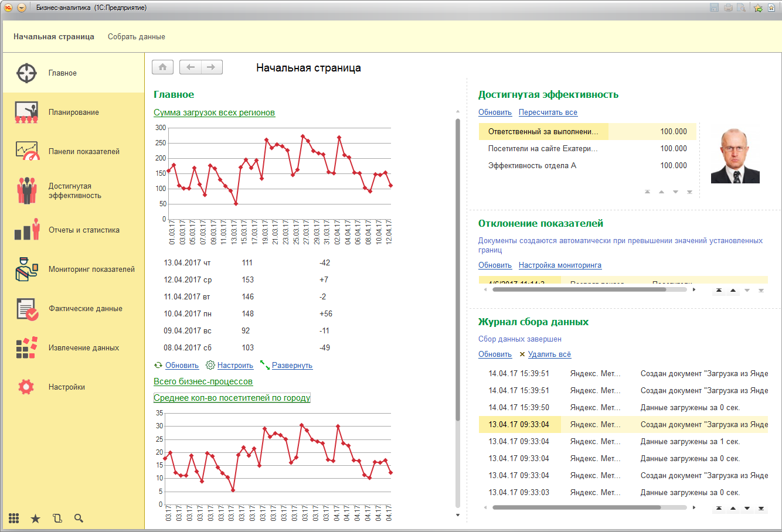Click the search magnifier icon in the bottom bar
782x532 pixels.
tap(79, 518)
